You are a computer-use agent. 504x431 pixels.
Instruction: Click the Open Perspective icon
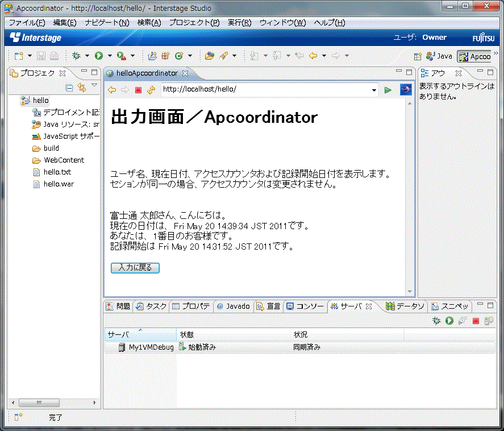click(x=418, y=57)
